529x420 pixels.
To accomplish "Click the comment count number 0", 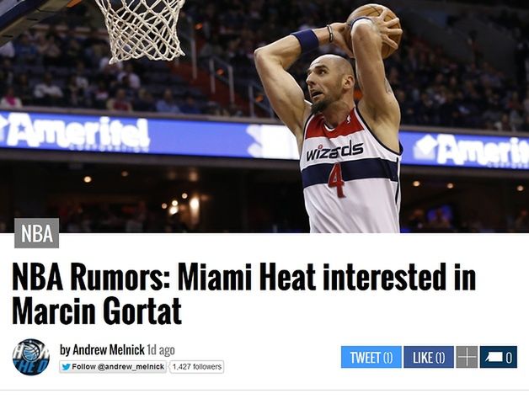I will tap(509, 358).
